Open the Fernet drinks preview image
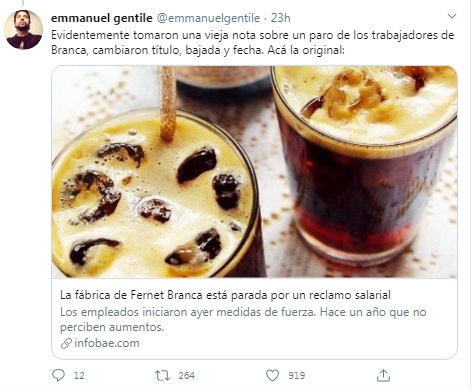The image size is (475, 391). (x=254, y=172)
